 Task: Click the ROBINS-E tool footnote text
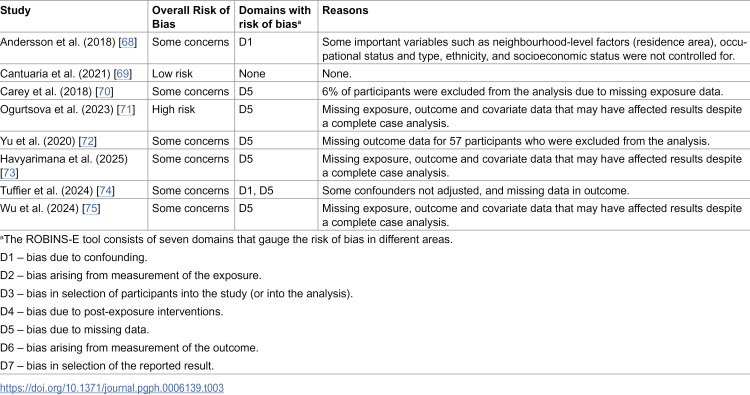tap(226, 239)
